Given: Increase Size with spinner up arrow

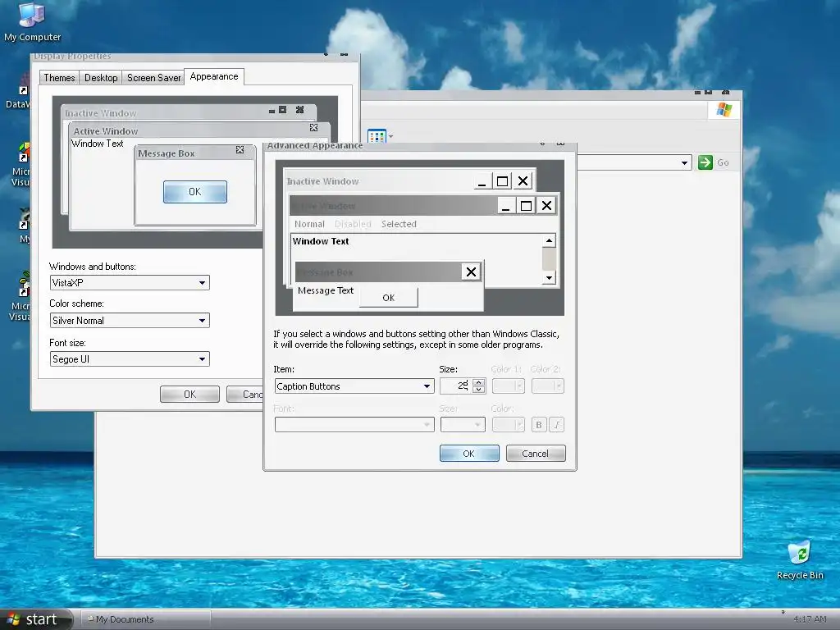Looking at the screenshot, I should click(x=478, y=382).
